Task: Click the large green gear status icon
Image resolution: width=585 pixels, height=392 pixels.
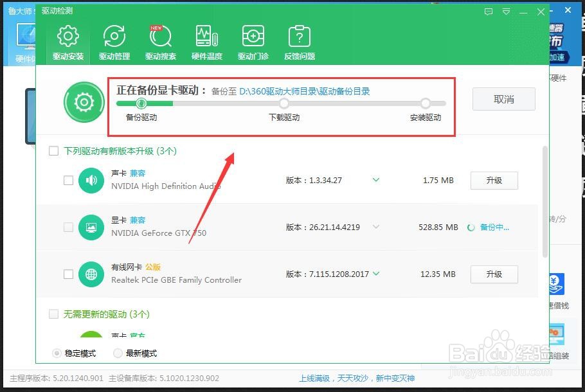Action: click(x=84, y=102)
